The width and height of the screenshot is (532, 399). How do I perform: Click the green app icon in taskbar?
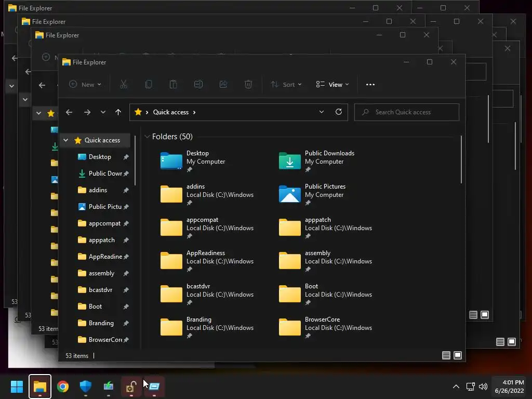click(x=108, y=386)
